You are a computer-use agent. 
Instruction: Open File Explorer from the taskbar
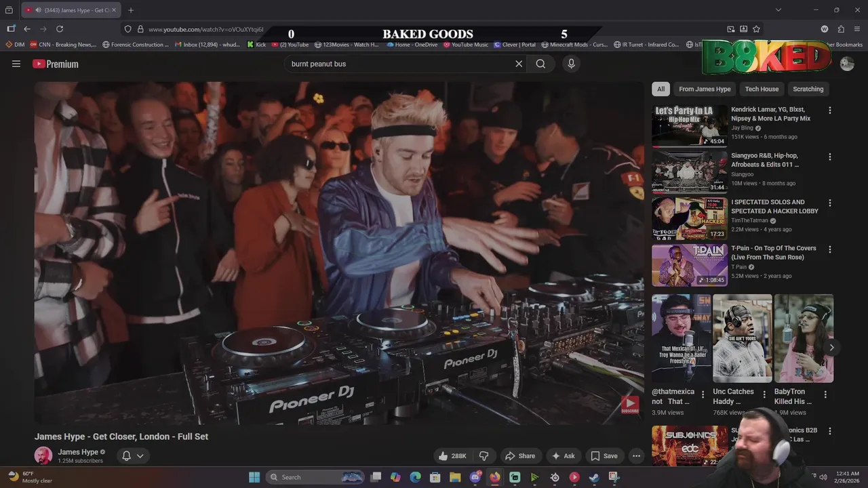pyautogui.click(x=455, y=477)
